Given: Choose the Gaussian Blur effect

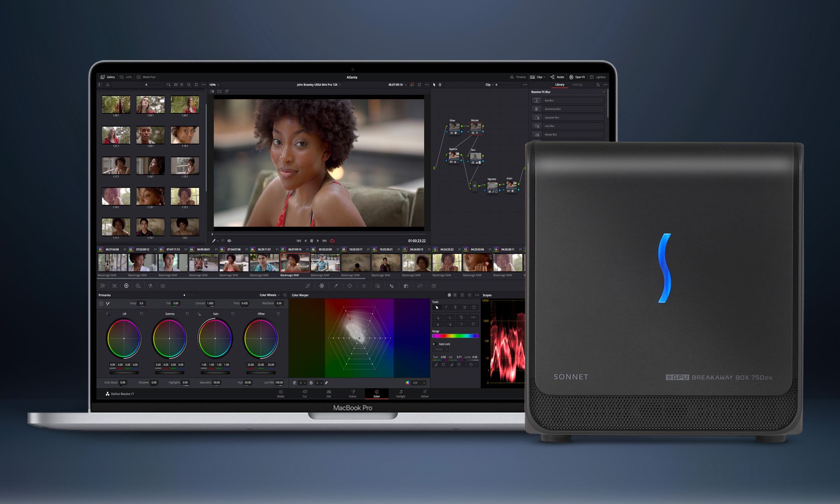Looking at the screenshot, I should (x=567, y=117).
